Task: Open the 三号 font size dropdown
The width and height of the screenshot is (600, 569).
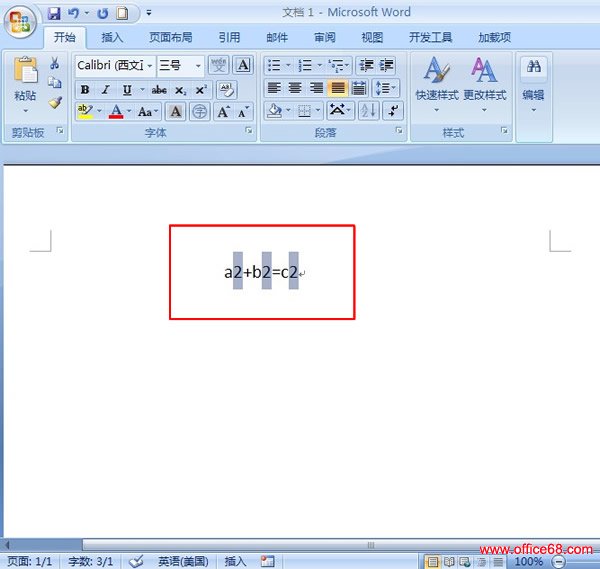Action: 198,66
